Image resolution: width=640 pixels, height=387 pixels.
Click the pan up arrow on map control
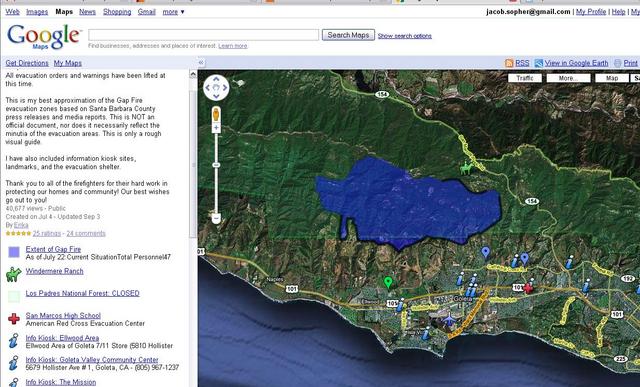[216, 79]
